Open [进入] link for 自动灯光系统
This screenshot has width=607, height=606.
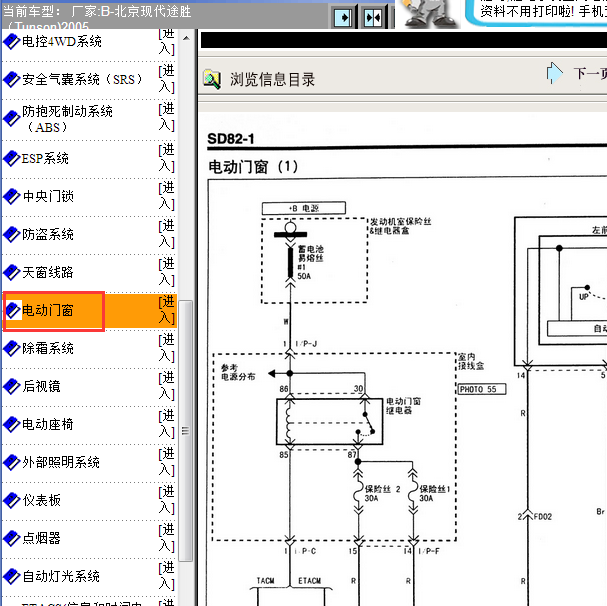point(167,575)
